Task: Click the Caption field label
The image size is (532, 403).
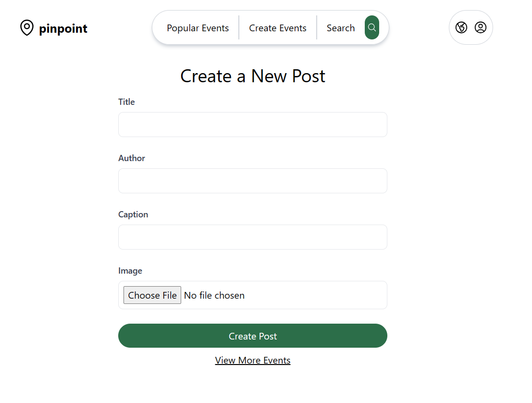Action: (x=133, y=214)
